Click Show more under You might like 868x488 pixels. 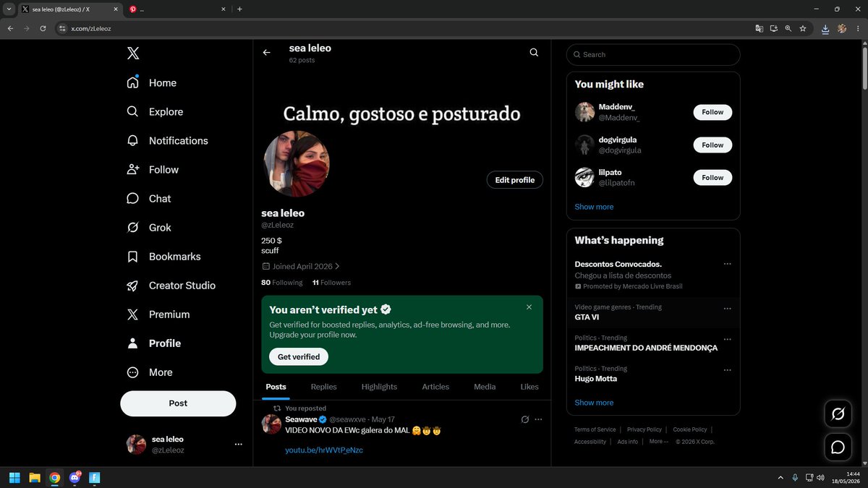(x=594, y=207)
